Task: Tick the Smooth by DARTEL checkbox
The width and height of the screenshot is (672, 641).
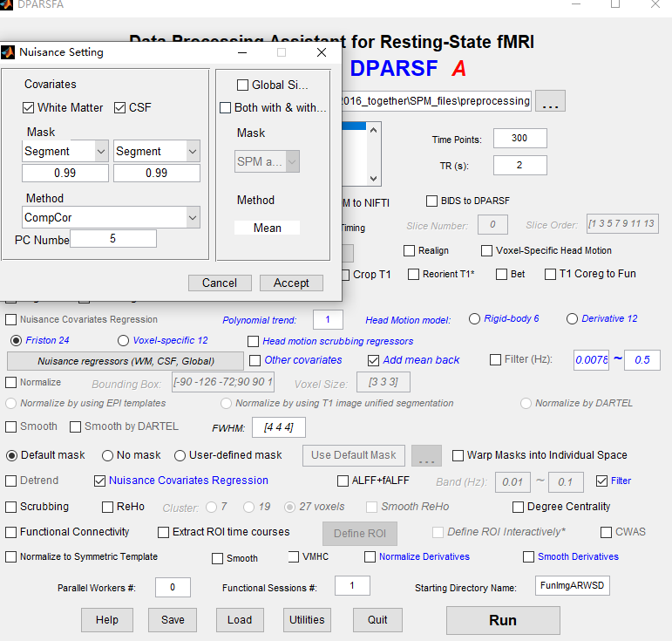Action: pyautogui.click(x=76, y=426)
